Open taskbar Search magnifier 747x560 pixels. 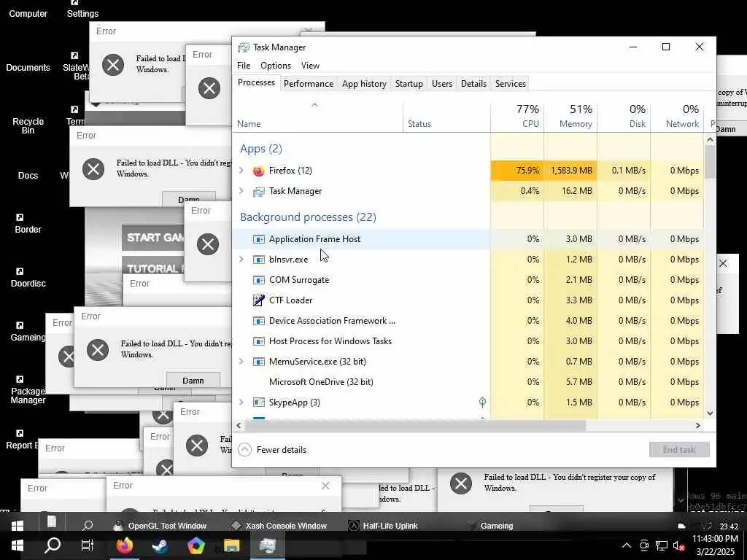(x=53, y=545)
